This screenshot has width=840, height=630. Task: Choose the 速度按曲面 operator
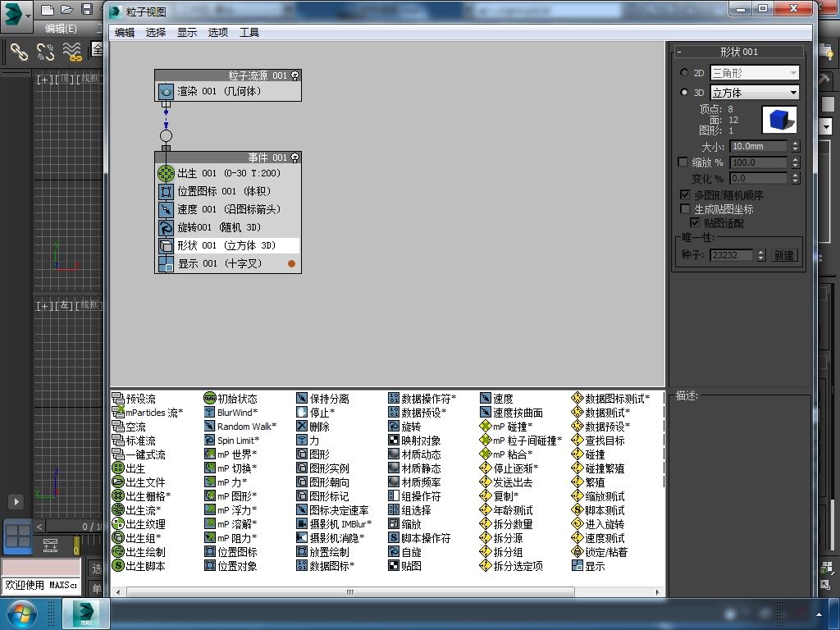(512, 413)
